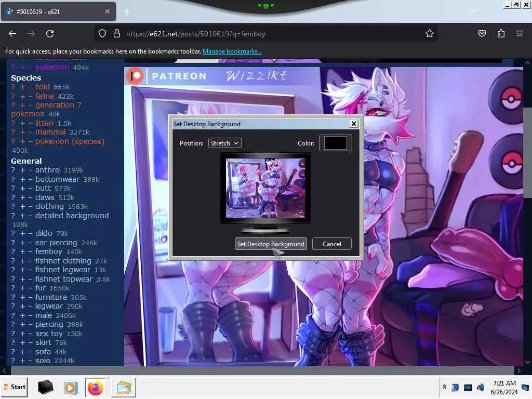Image resolution: width=532 pixels, height=399 pixels.
Task: Open the litten tag link
Action: tap(44, 123)
